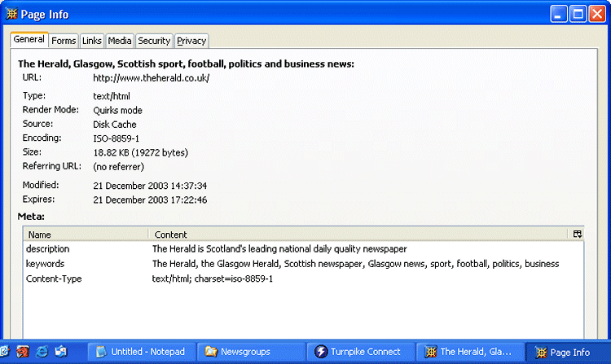Click the text/html type value
Image resolution: width=611 pixels, height=364 pixels.
tap(112, 96)
